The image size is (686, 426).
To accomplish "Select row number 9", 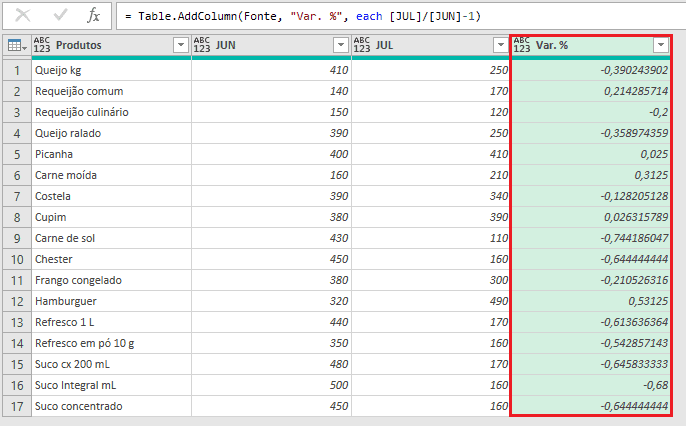I will (x=17, y=238).
